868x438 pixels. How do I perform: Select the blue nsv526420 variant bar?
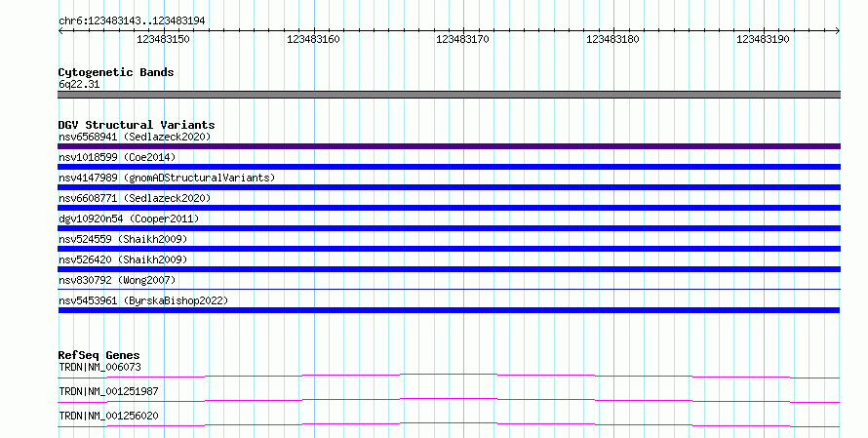[x=449, y=269]
